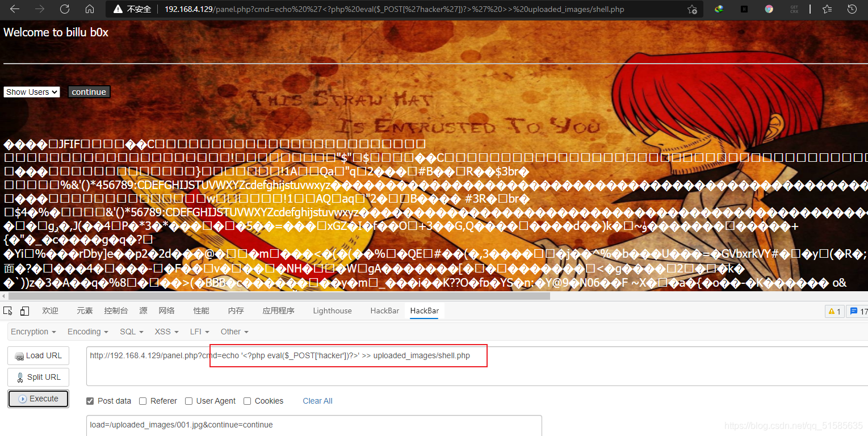Add this page to favorites star icon
The height and width of the screenshot is (436, 868).
692,10
